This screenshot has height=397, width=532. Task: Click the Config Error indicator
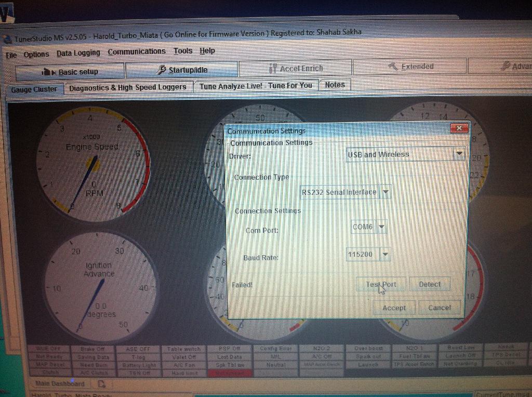point(276,349)
